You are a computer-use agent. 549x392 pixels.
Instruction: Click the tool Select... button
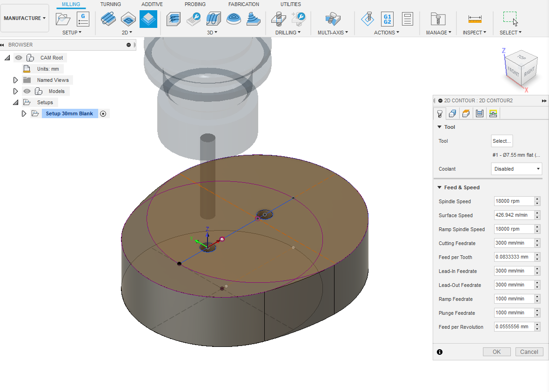(x=502, y=141)
